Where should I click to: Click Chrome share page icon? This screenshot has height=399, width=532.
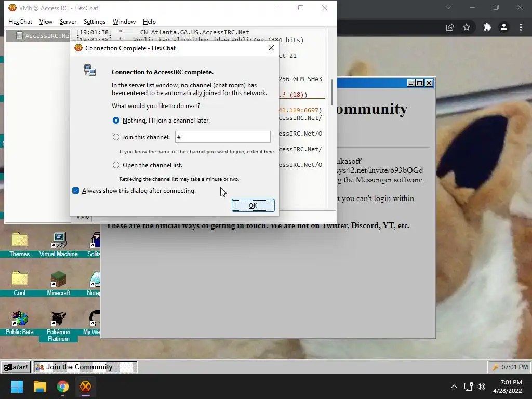coord(450,27)
